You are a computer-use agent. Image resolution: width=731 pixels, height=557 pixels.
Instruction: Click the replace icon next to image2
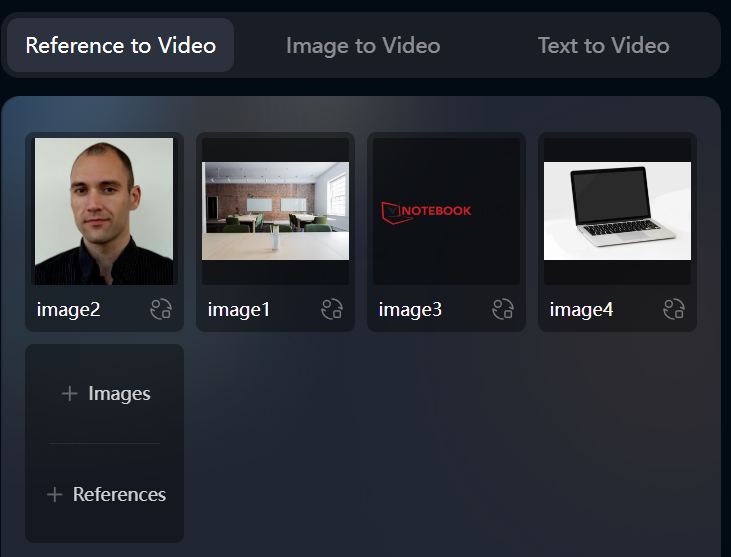161,309
